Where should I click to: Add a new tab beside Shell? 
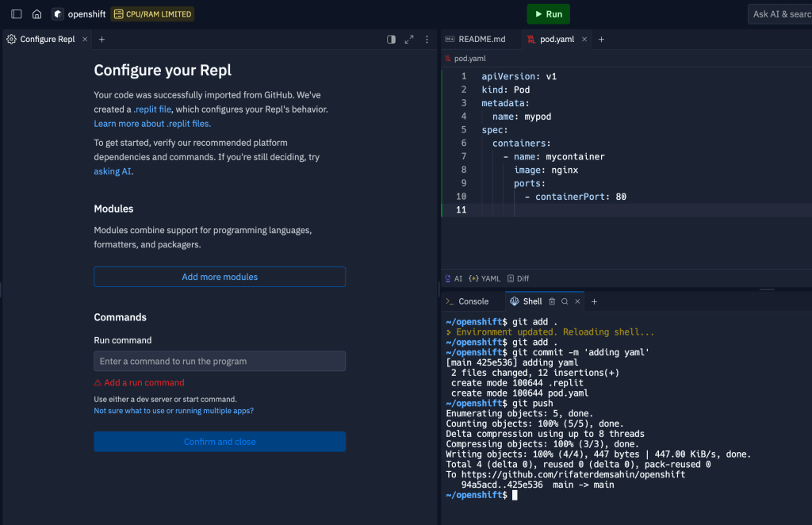[595, 301]
